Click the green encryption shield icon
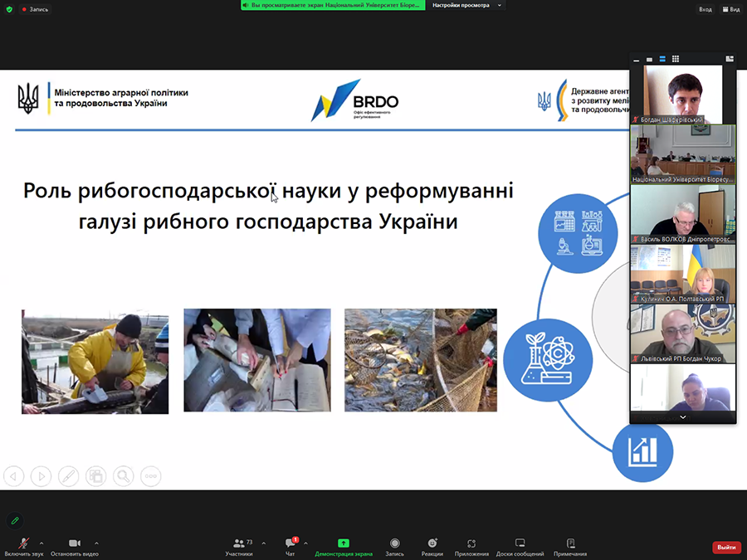This screenshot has width=747, height=560. click(9, 9)
